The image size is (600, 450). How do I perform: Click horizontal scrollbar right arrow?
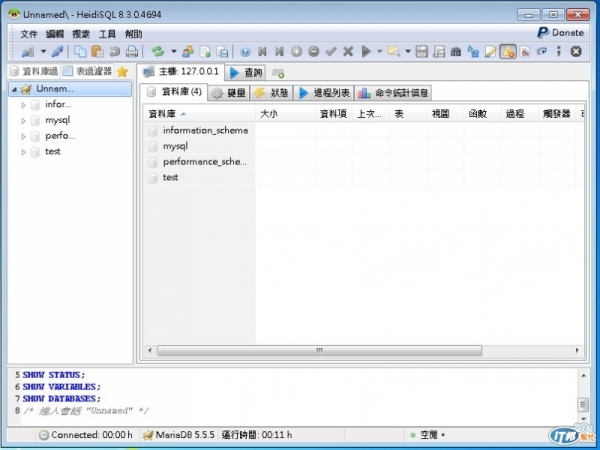click(577, 350)
